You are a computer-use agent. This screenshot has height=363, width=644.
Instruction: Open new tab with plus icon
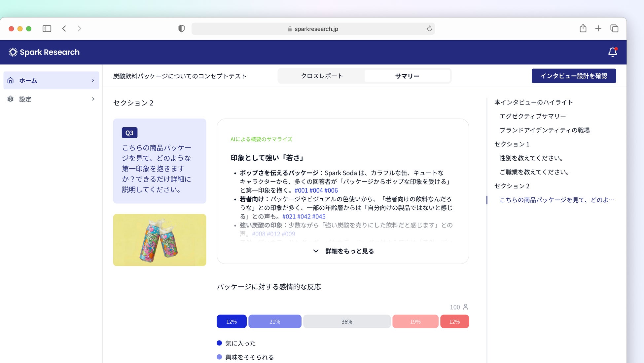click(598, 29)
